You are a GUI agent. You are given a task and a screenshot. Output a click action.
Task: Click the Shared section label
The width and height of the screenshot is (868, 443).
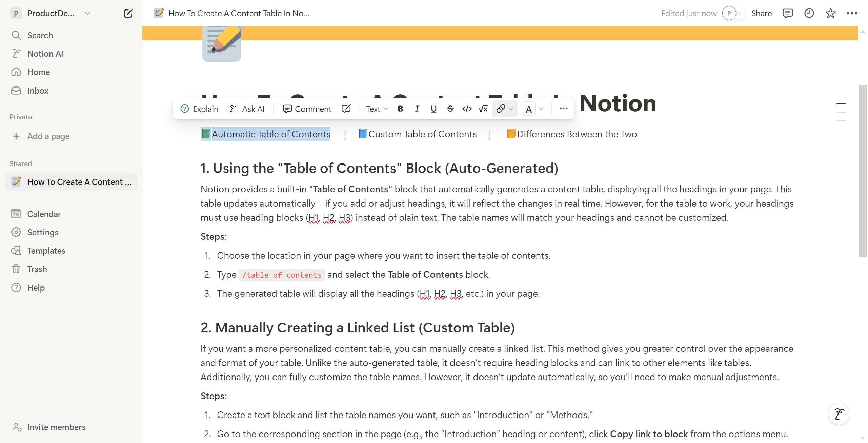pos(21,164)
